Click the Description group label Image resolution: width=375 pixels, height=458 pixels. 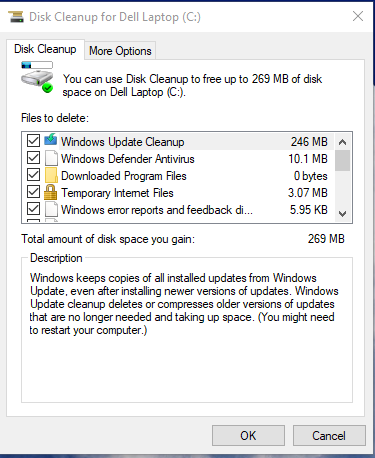[56, 258]
